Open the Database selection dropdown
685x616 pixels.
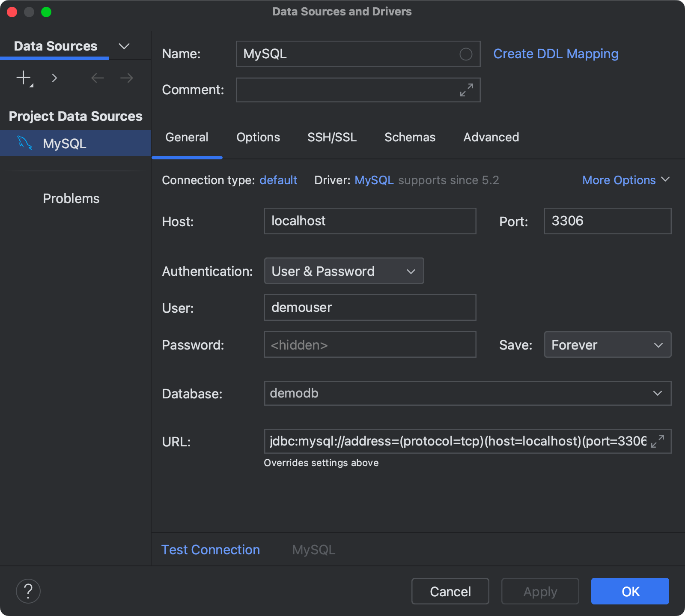658,393
